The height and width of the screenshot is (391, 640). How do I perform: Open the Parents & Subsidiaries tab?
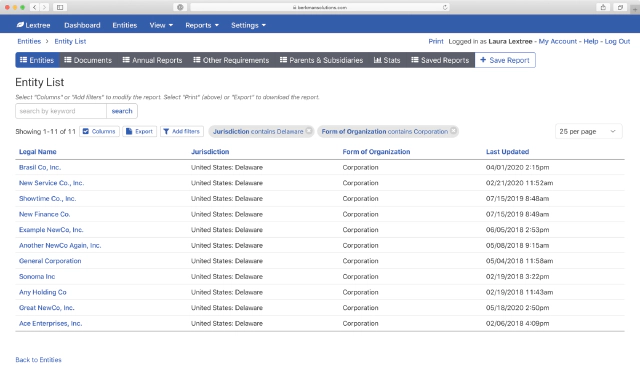(x=321, y=60)
